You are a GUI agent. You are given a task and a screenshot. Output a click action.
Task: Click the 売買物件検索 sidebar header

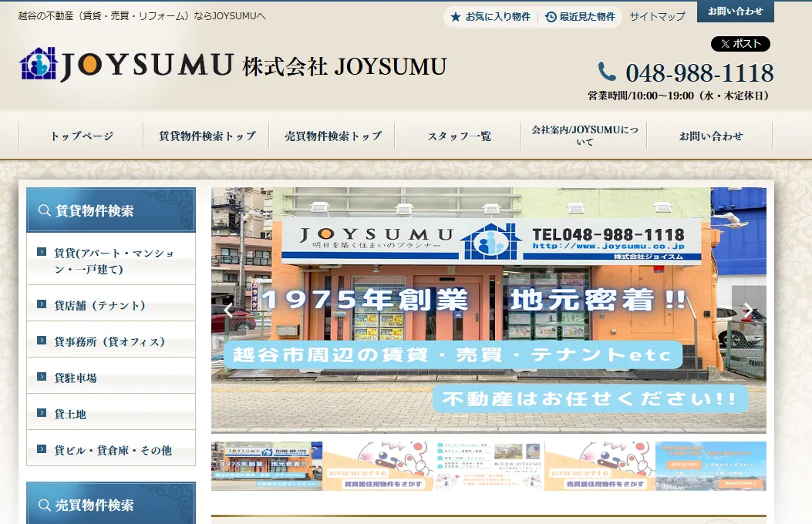pyautogui.click(x=111, y=503)
